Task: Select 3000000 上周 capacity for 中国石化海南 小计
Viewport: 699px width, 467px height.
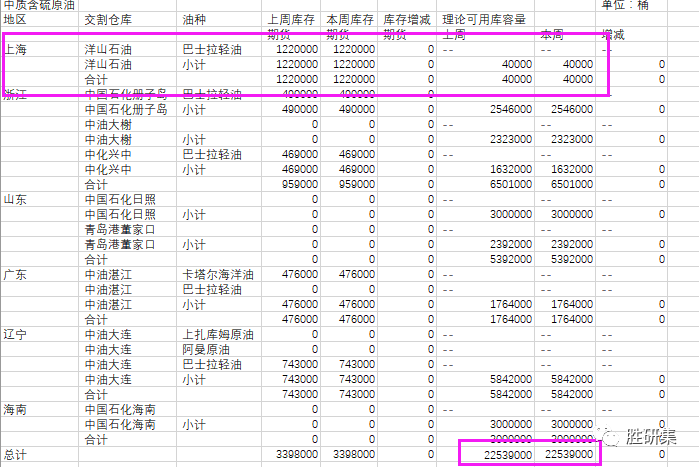Action: point(511,424)
